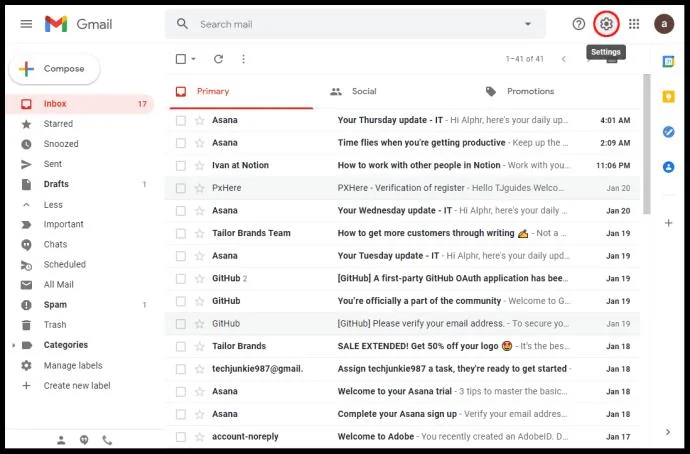Star the account-noreply email
The height and width of the screenshot is (454, 690).
(200, 437)
